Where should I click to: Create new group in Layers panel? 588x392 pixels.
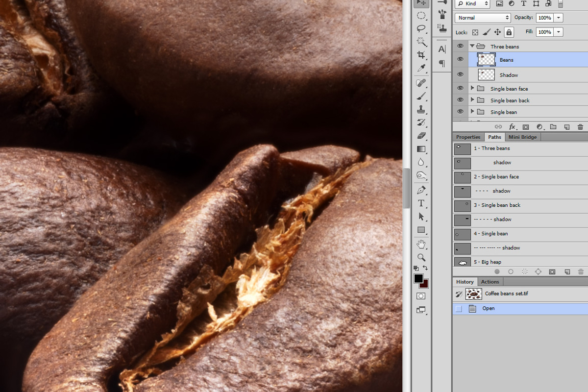click(x=553, y=127)
